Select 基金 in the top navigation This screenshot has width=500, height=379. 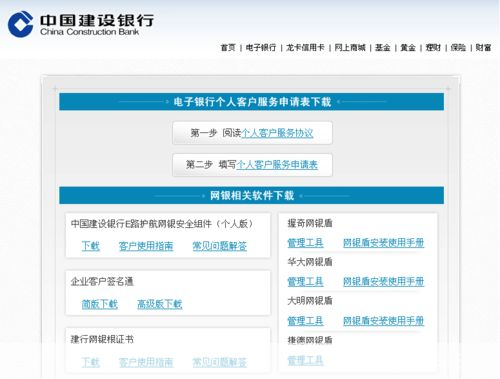[x=383, y=48]
